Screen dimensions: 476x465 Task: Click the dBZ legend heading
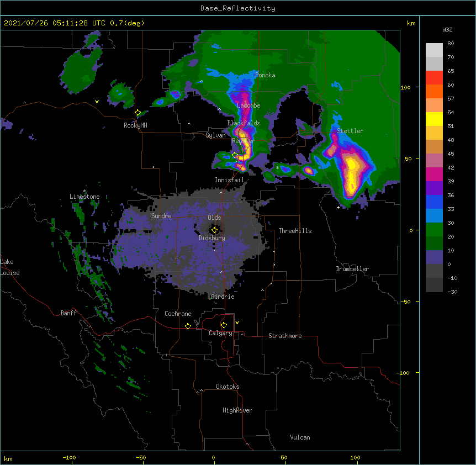[447, 29]
